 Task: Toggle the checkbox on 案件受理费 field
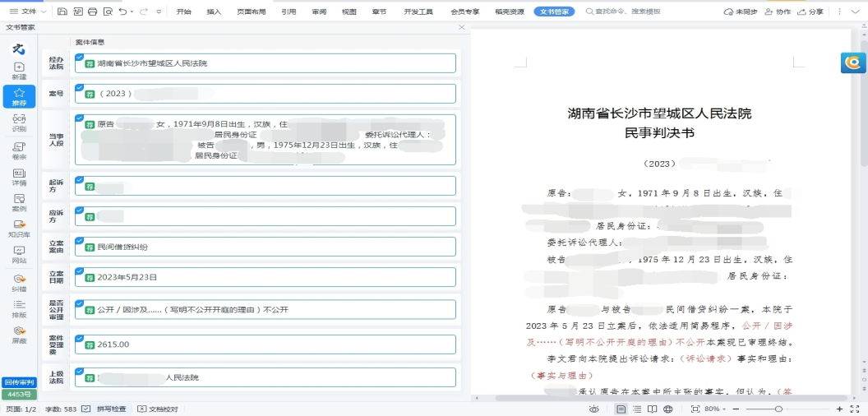(x=79, y=338)
